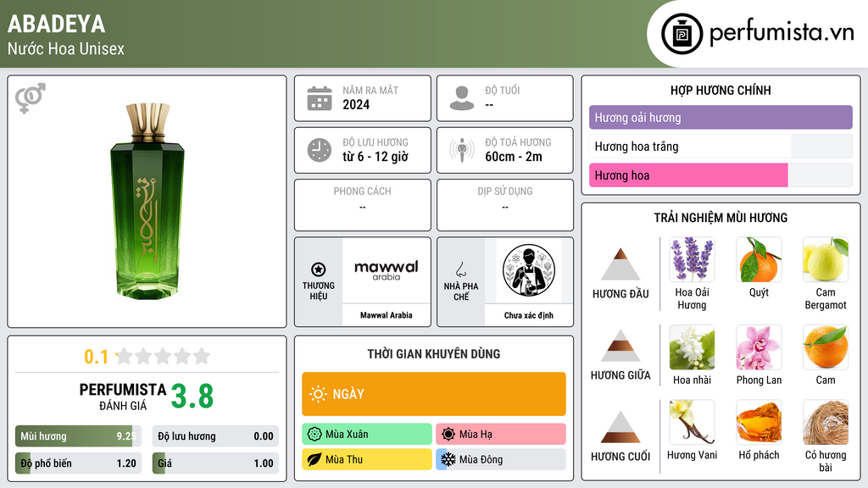The height and width of the screenshot is (488, 868).
Task: Click the Hương giữa pyramid icon
Action: tap(620, 346)
